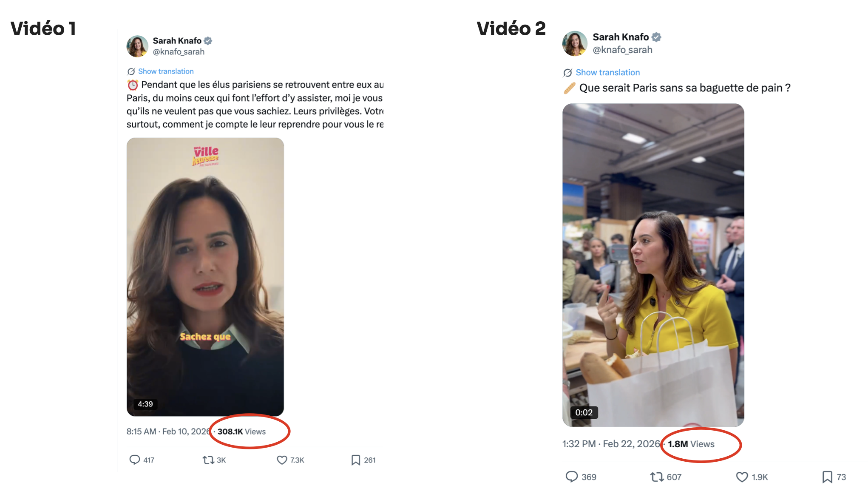The width and height of the screenshot is (868, 494).
Task: Click the Sarah Knafo name in Vidéo 2
Action: point(621,37)
